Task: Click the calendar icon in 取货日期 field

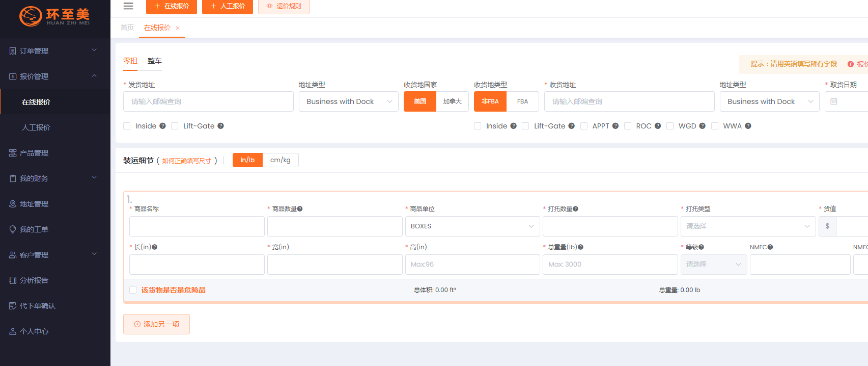Action: 834,101
